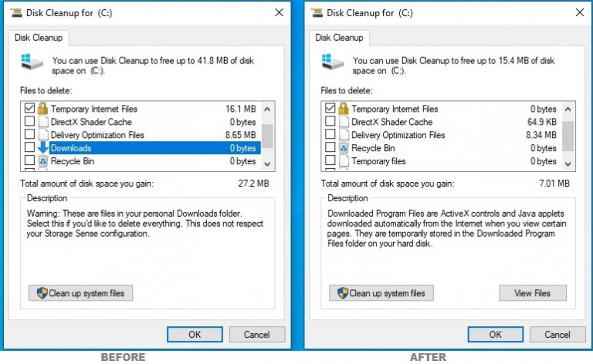Uncheck Temporary Internet Files in left dialog
The image size is (593, 364).
coord(29,109)
